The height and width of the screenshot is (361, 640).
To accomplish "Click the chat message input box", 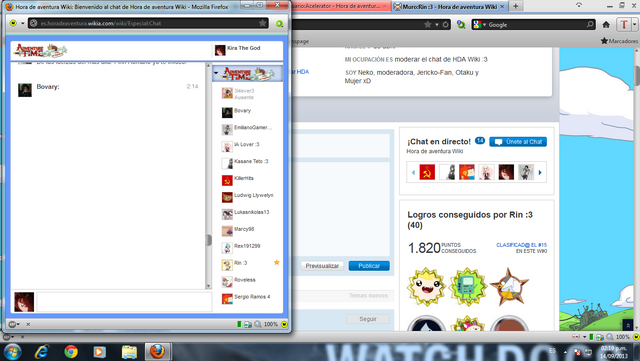I will [x=124, y=302].
